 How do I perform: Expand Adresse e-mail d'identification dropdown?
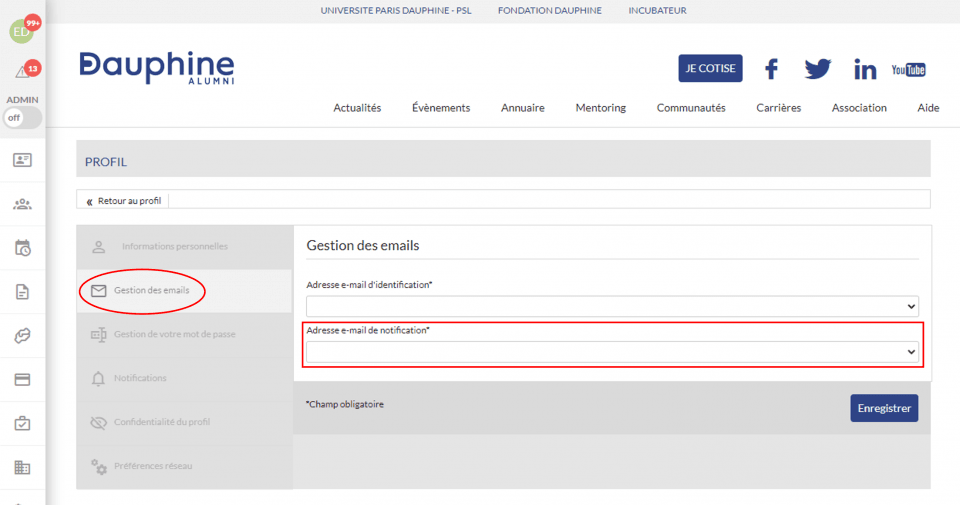(613, 306)
